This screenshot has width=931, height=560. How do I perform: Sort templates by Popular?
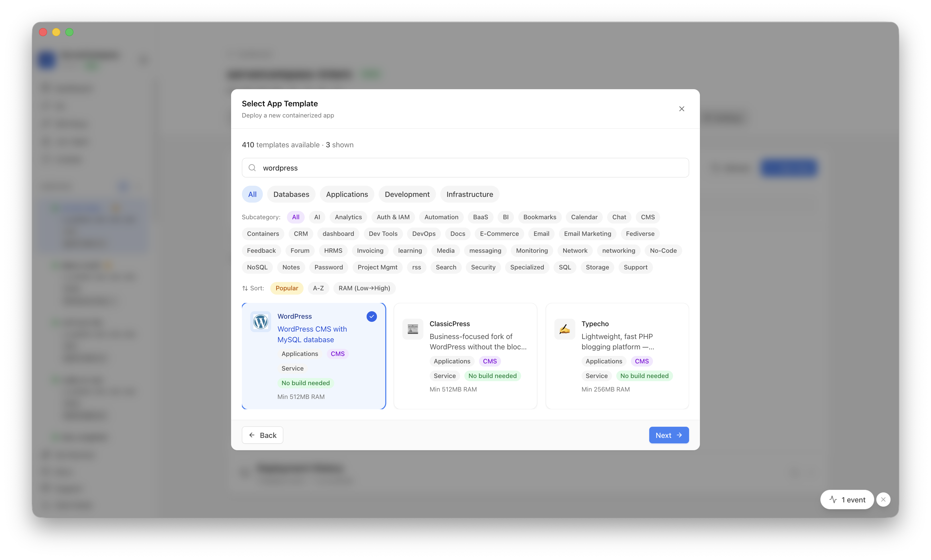pos(286,288)
